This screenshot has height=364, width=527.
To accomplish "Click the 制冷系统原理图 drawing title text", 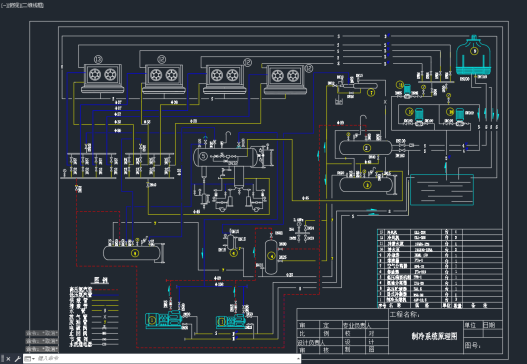I will click(x=434, y=336).
